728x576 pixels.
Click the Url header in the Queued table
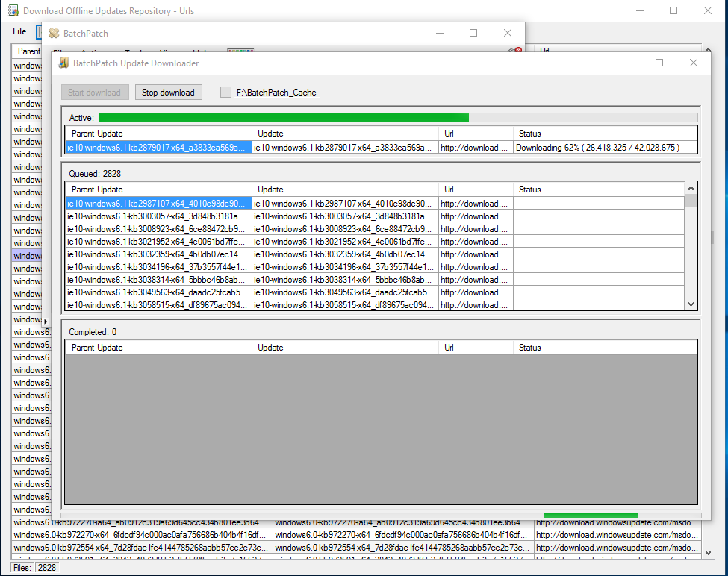pyautogui.click(x=476, y=190)
